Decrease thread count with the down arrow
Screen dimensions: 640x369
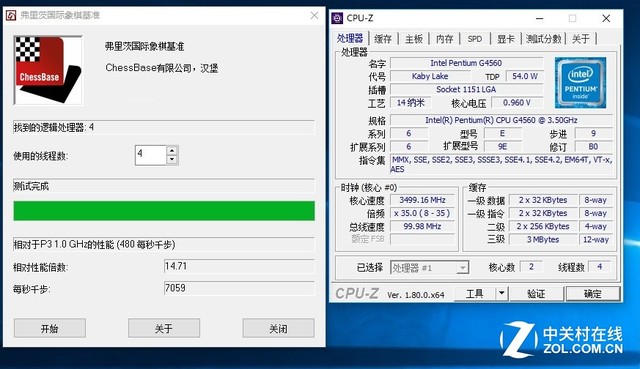(172, 160)
